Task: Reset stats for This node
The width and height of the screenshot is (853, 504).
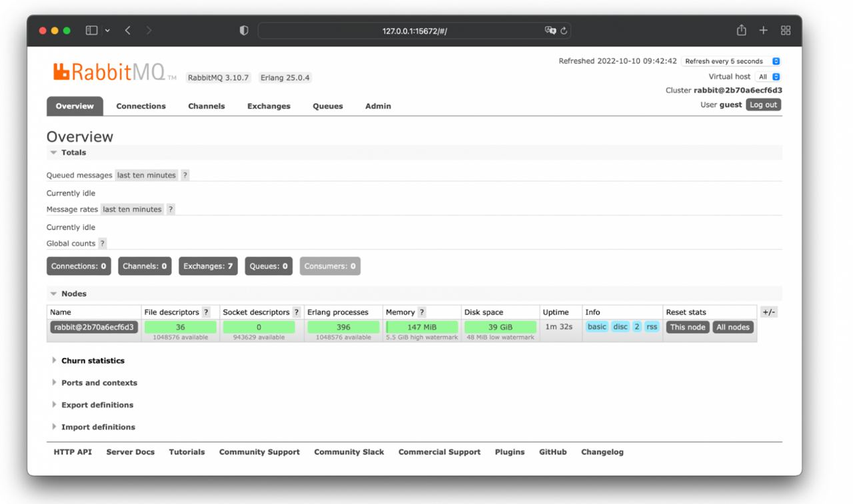Action: click(x=688, y=327)
